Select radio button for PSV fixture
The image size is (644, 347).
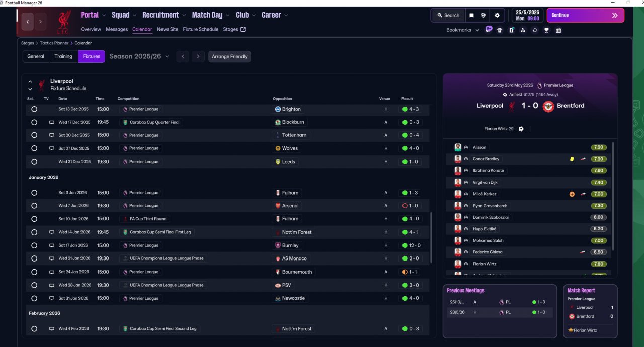pos(34,285)
